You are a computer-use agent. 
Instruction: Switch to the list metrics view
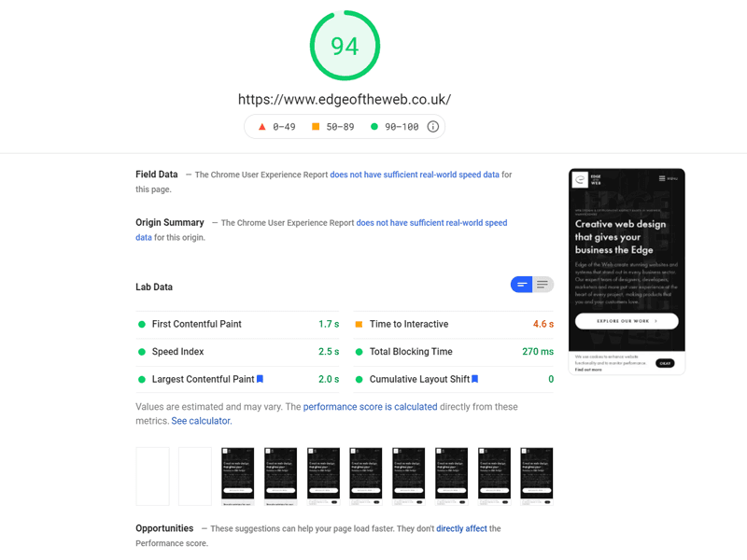[543, 285]
